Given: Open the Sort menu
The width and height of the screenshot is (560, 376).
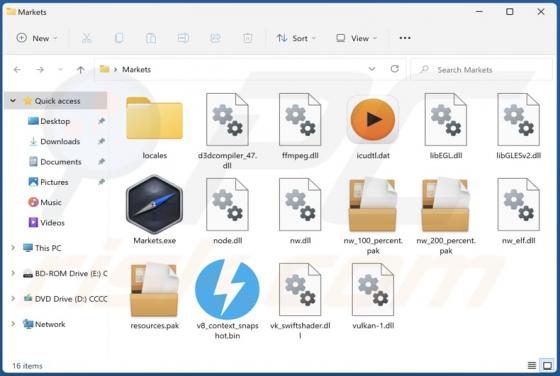Looking at the screenshot, I should click(296, 38).
